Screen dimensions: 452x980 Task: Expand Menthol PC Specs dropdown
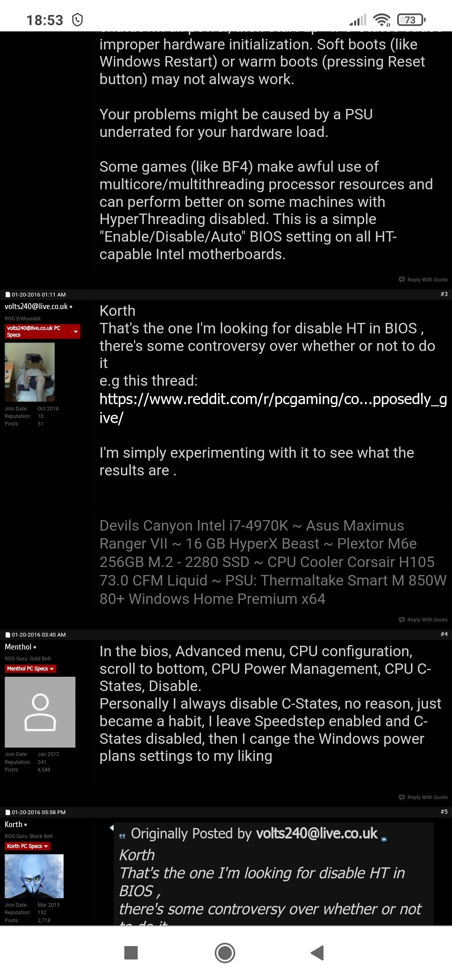click(x=31, y=668)
